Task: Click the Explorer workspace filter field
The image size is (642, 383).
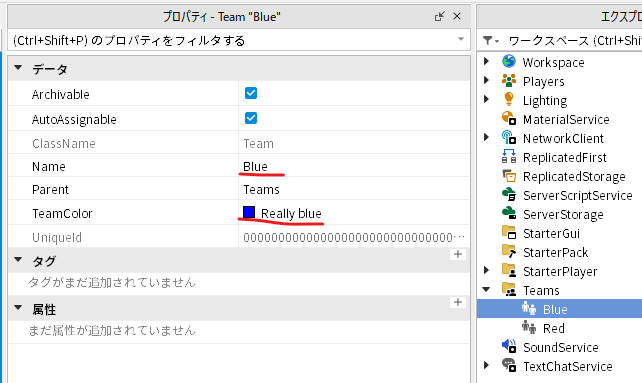Action: (x=574, y=40)
